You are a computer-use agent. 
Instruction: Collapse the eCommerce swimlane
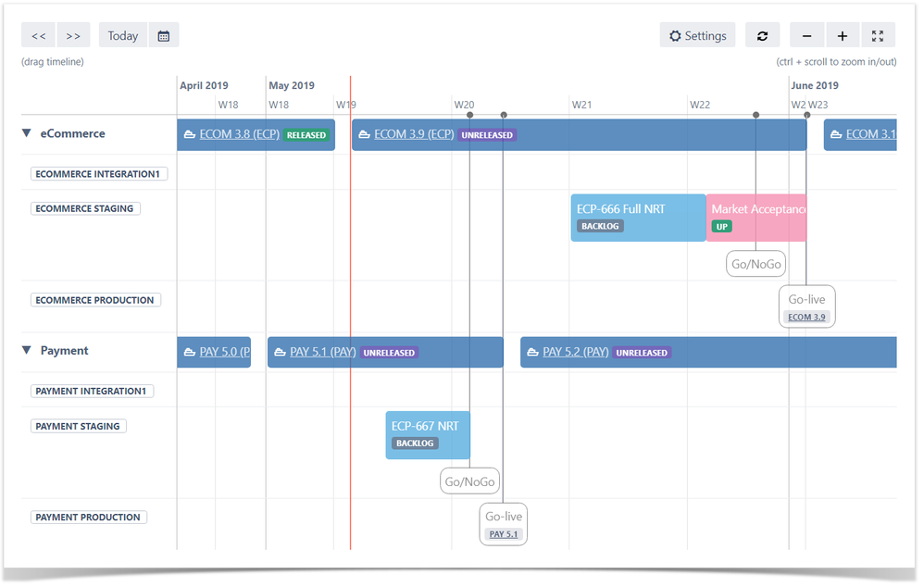(24, 132)
